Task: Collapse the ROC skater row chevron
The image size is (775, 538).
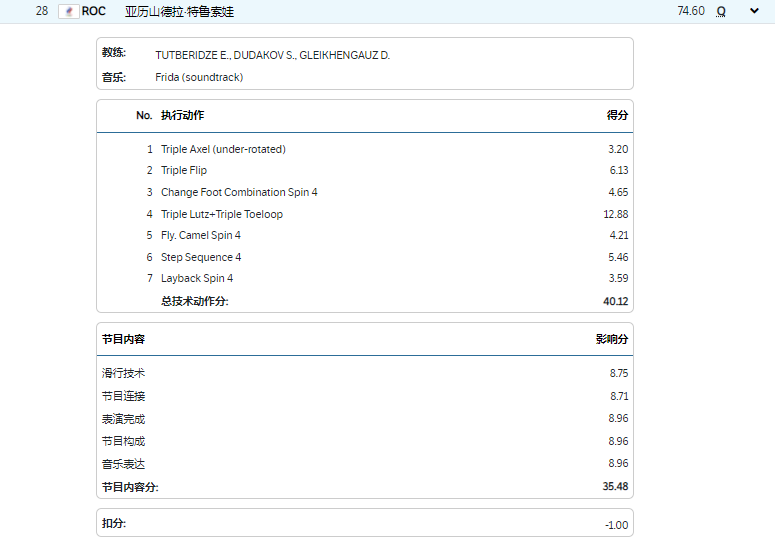Action: coord(754,11)
